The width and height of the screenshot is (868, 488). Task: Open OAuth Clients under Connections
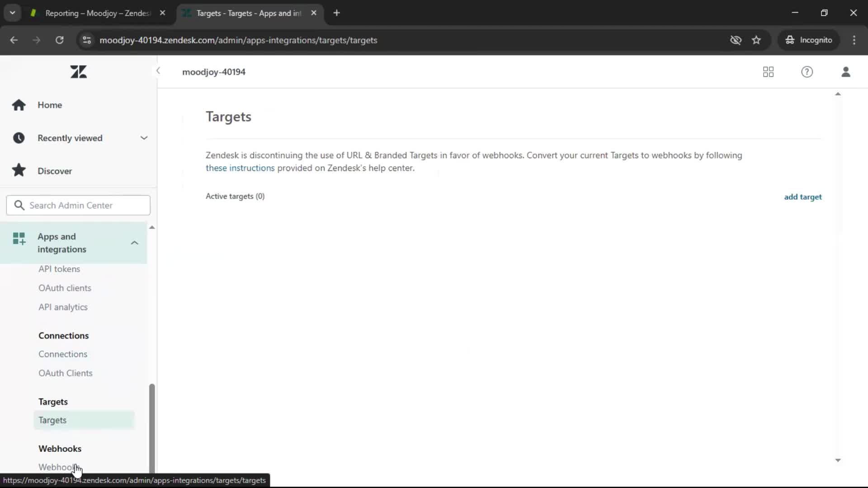click(x=66, y=373)
